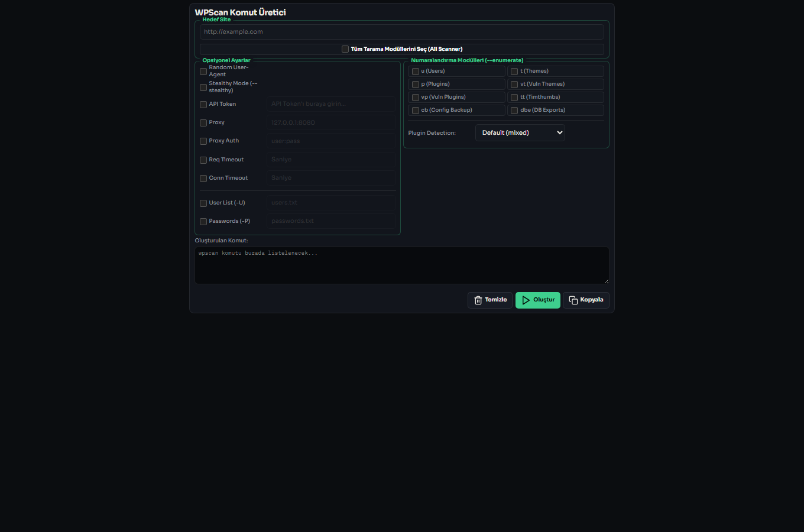Enable the Stealthy Mode checkbox
The image size is (804, 532).
[203, 87]
